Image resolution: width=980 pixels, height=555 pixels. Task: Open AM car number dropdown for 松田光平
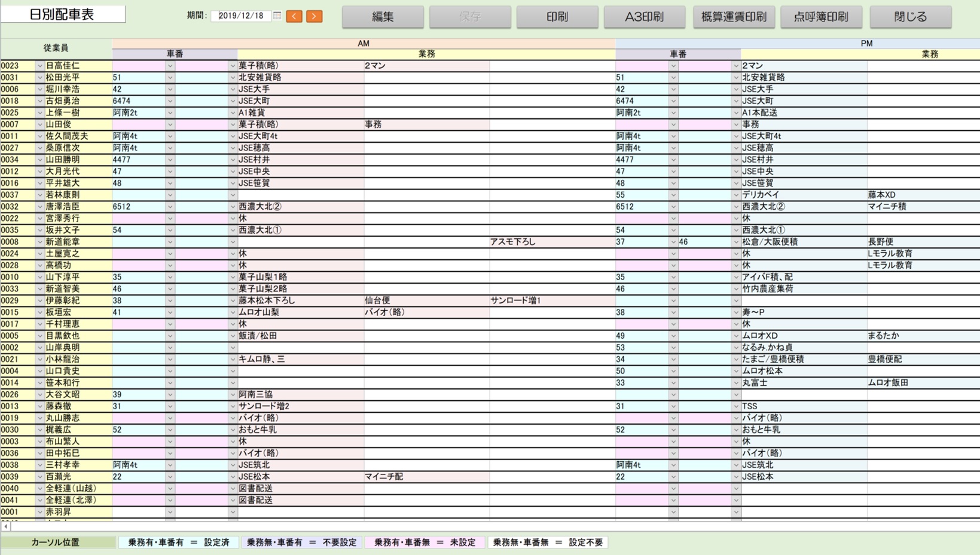coord(170,78)
